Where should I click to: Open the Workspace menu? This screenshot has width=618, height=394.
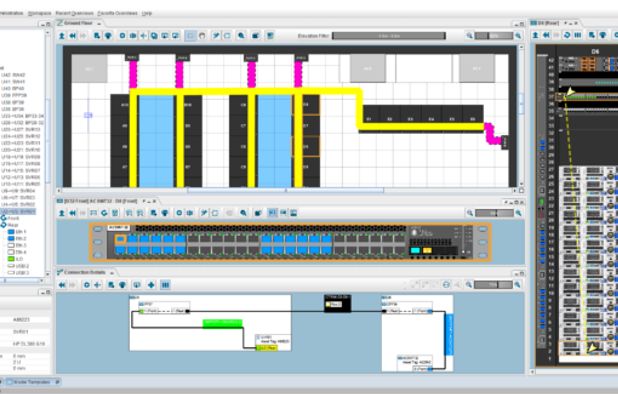[39, 13]
